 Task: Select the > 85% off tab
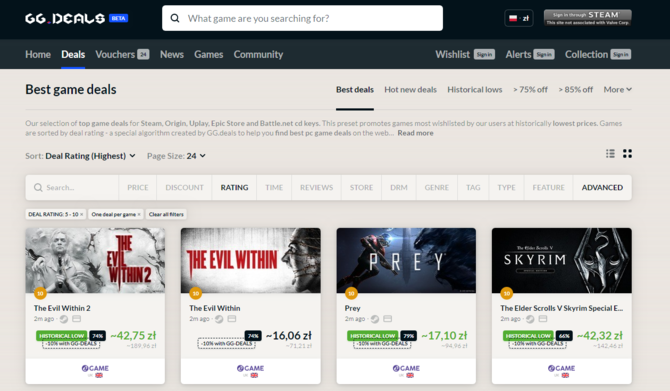click(x=576, y=90)
